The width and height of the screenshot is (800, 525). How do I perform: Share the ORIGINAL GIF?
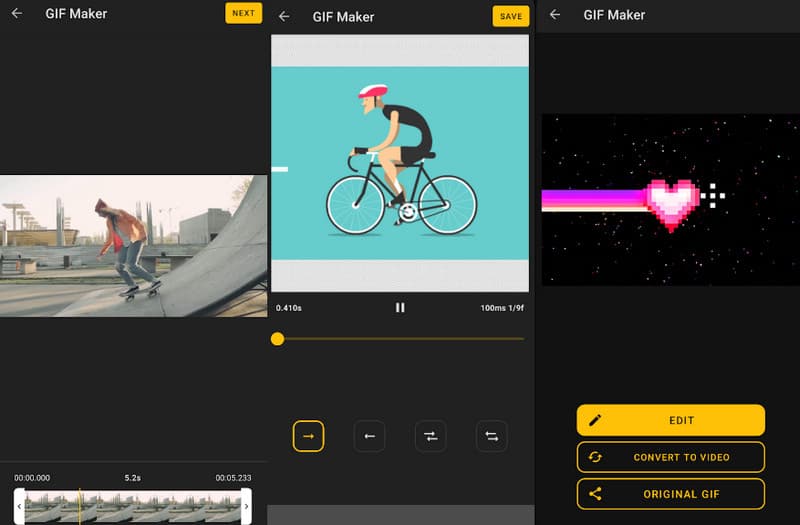[x=671, y=494]
